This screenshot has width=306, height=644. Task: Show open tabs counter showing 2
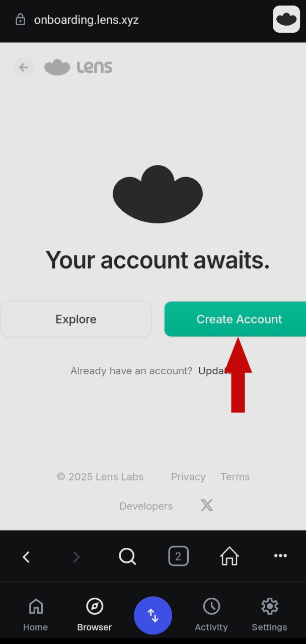click(178, 556)
